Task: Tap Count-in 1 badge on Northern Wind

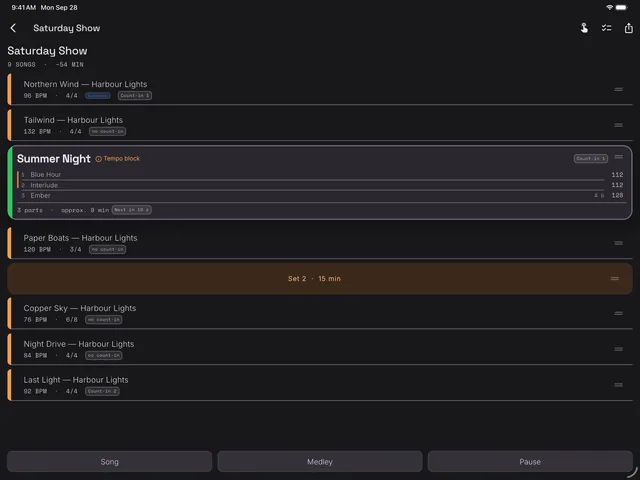Action: [x=135, y=96]
